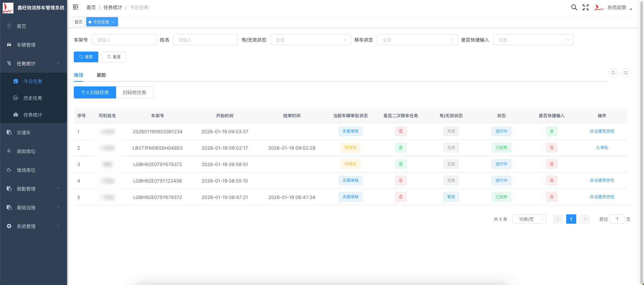Click the 堆场库位 sidebar icon
The width and height of the screenshot is (644, 285).
[x=9, y=170]
